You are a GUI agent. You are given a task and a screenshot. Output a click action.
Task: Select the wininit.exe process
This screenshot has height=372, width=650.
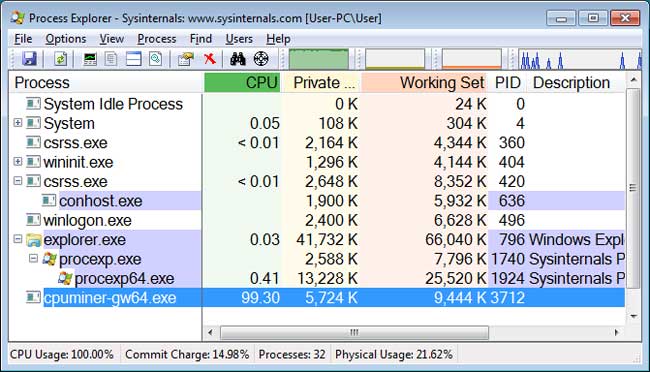317,162
